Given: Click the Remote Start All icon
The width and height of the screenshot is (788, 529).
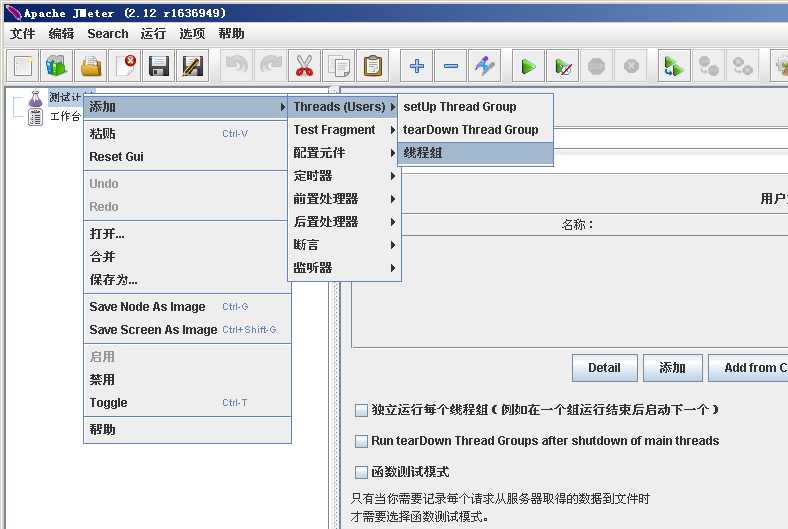Looking at the screenshot, I should point(674,66).
